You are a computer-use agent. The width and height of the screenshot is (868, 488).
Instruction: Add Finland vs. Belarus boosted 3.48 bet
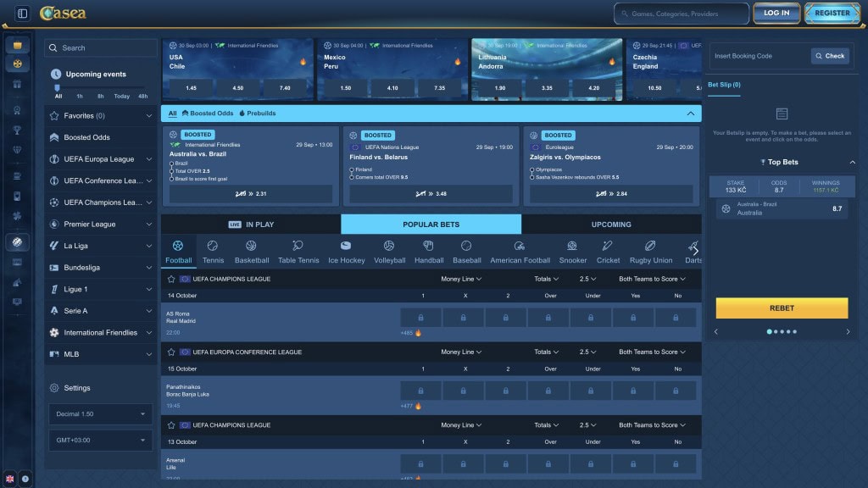431,194
